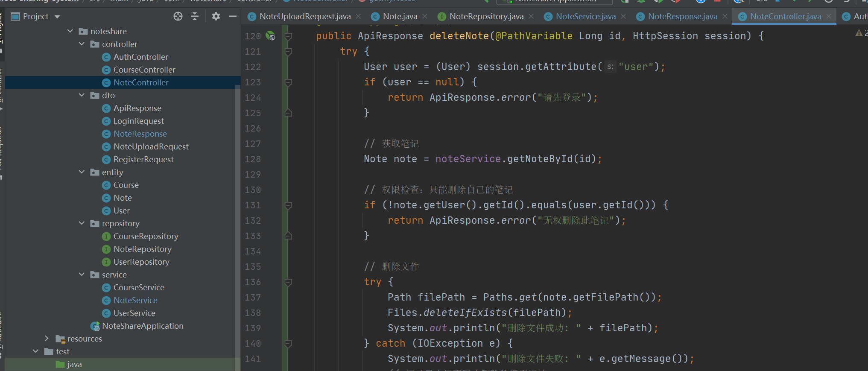Fold the if block at line 123
The image size is (868, 371).
pos(288,82)
